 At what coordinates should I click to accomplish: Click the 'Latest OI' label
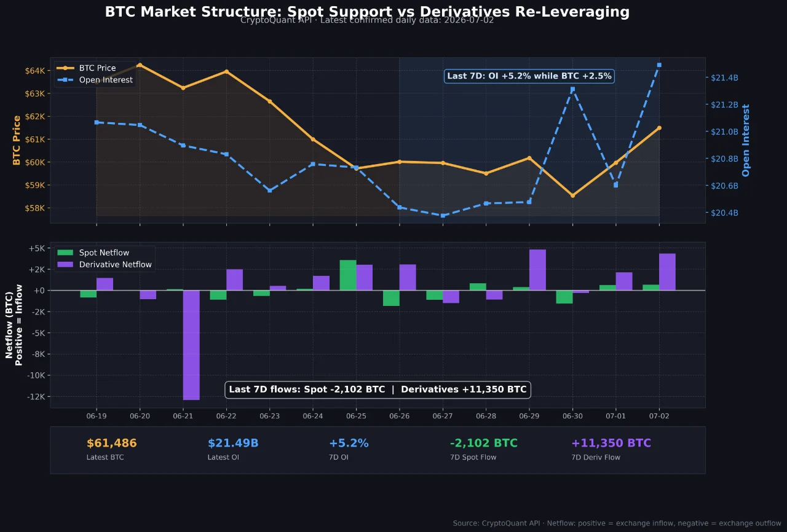pyautogui.click(x=224, y=457)
